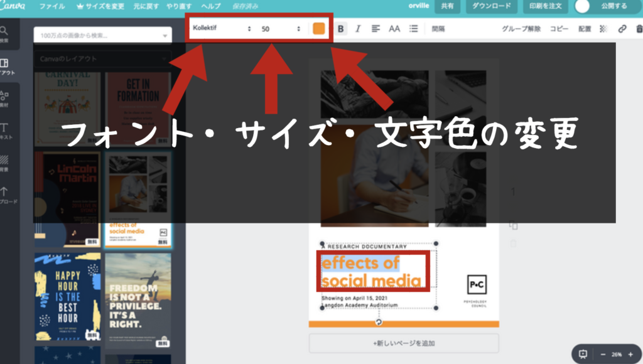Click the orville account name
This screenshot has height=364, width=643.
point(419,6)
